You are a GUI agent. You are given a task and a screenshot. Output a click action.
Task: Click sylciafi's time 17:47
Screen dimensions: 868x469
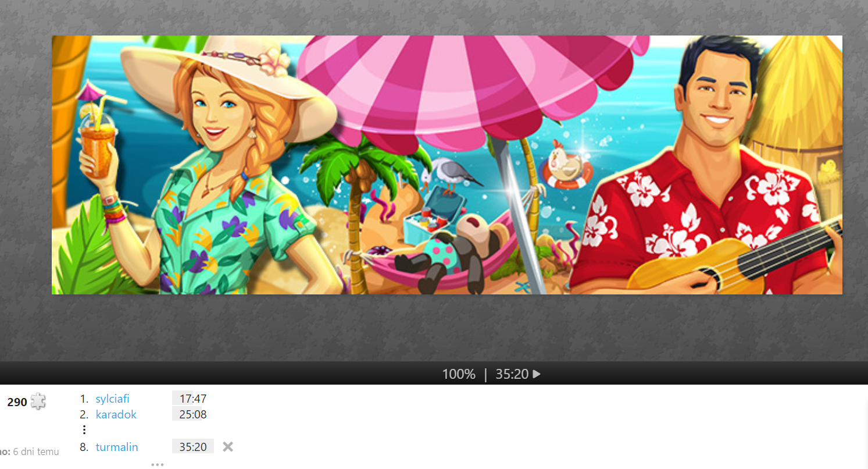tap(193, 399)
